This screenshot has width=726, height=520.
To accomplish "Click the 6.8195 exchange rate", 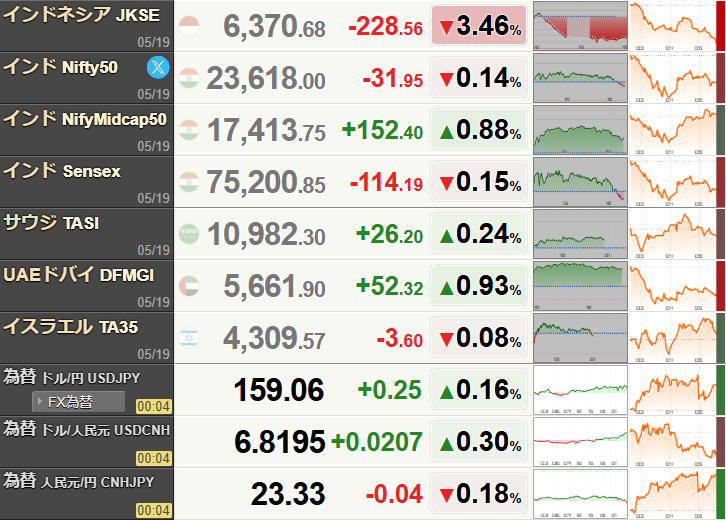I will coord(279,442).
